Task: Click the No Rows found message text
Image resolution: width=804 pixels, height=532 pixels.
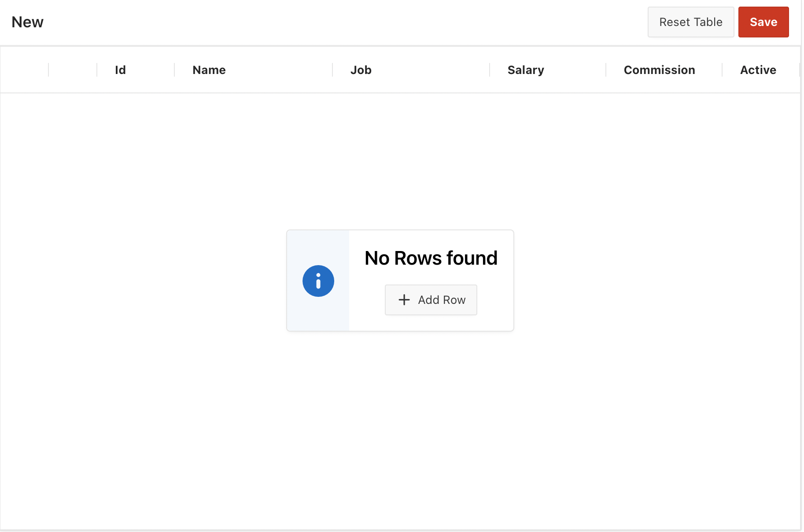Action: (x=431, y=258)
